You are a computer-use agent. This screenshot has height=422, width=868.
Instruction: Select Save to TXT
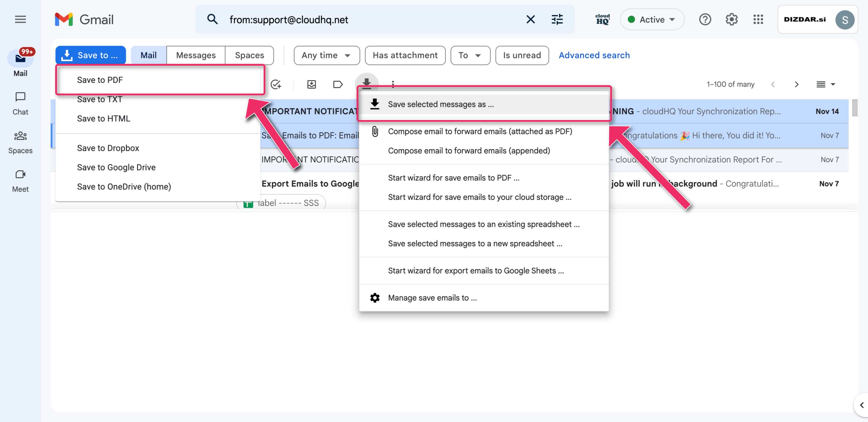point(158,99)
